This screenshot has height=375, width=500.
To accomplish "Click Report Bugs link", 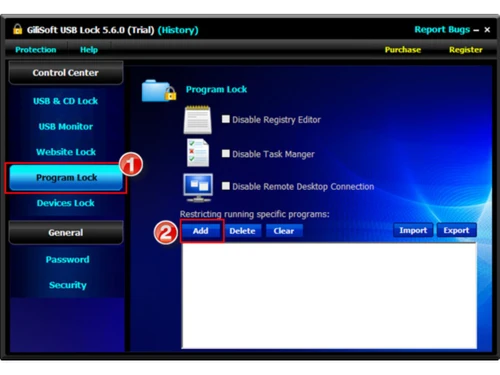I will click(x=442, y=30).
